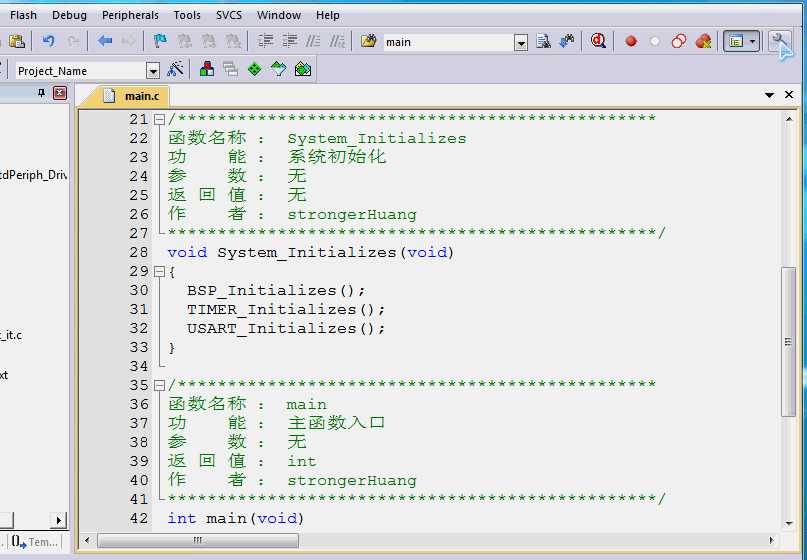Open the Pack Installer
The width and height of the screenshot is (807, 560).
tap(303, 69)
